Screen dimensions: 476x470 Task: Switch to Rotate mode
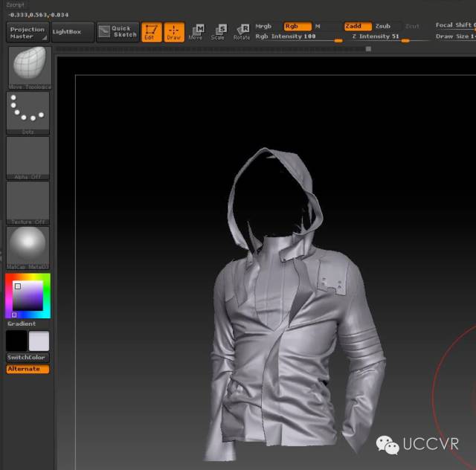tap(242, 32)
